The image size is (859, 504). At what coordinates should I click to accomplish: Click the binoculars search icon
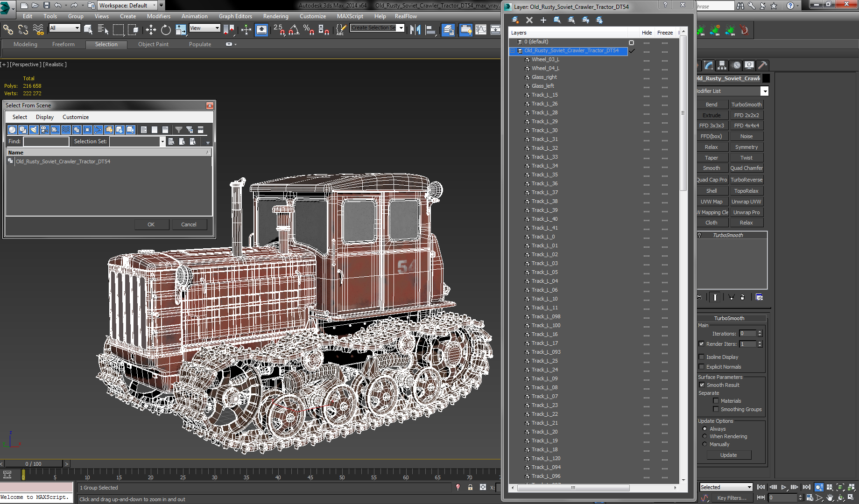[741, 6]
